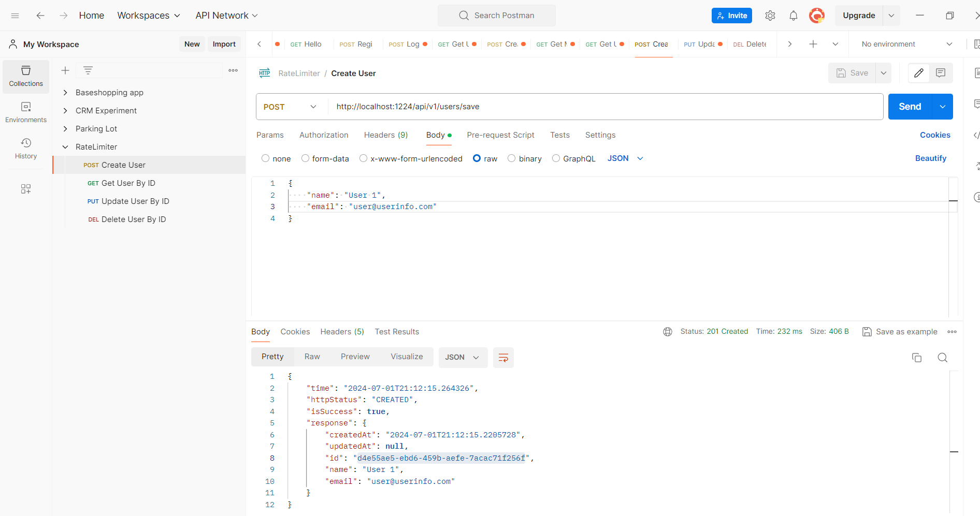Switch to the Authorization tab

pos(324,135)
